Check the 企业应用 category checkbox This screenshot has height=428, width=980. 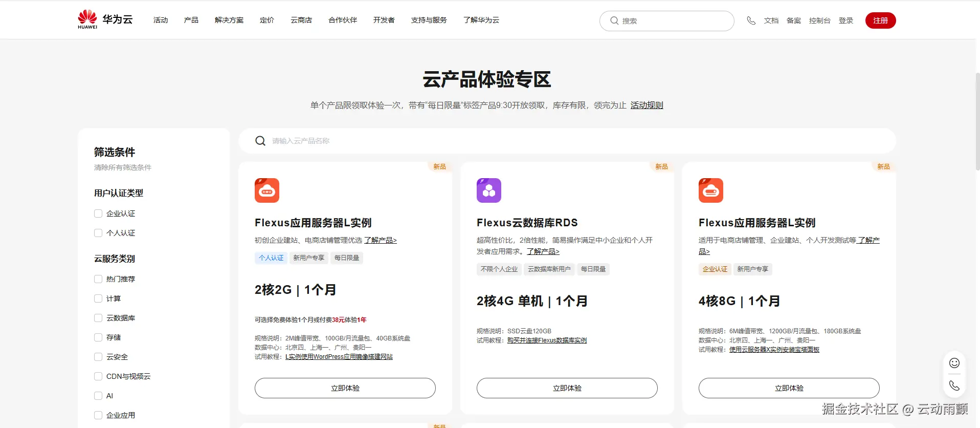pyautogui.click(x=98, y=415)
